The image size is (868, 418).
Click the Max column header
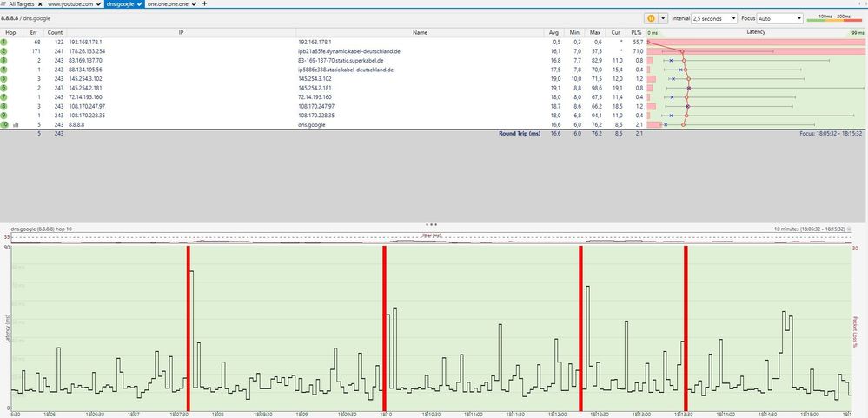pos(595,33)
